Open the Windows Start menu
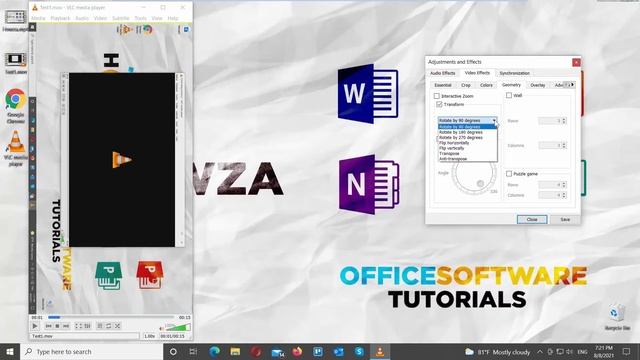 coord(10,351)
